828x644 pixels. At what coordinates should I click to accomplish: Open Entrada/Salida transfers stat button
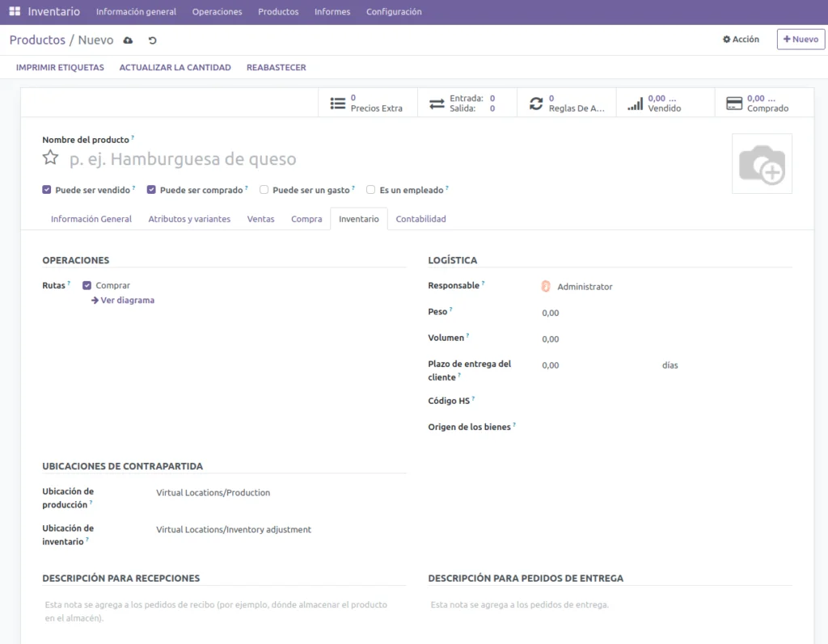[467, 103]
